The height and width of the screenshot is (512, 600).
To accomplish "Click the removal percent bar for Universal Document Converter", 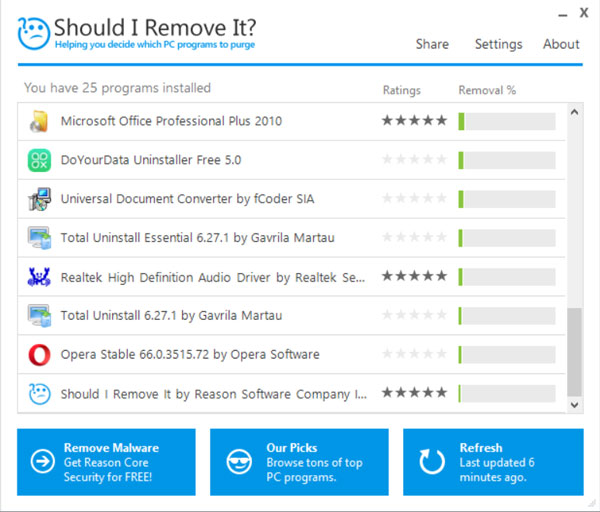I will [x=507, y=199].
